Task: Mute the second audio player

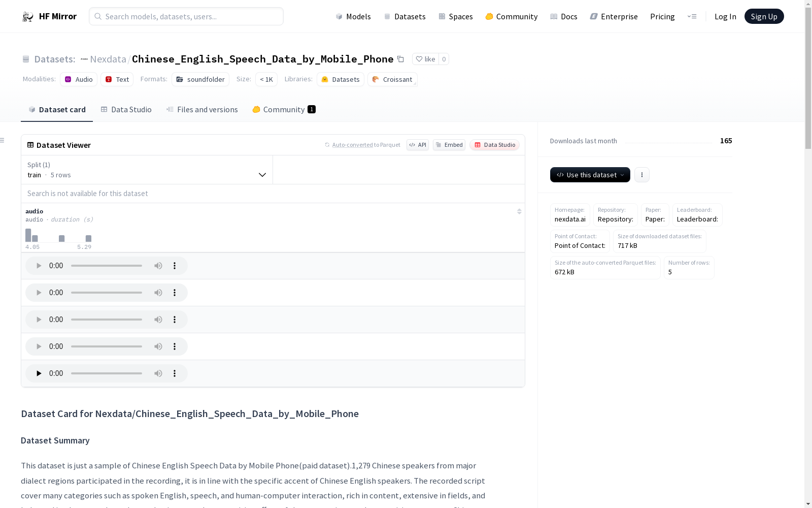Action: point(158,293)
